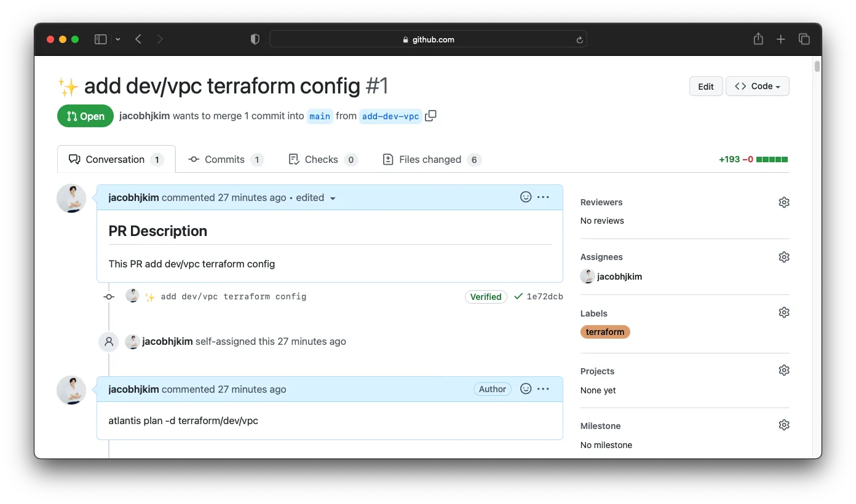Toggle the Safari sidebar button
Screen dimensions: 856x504
pos(100,39)
